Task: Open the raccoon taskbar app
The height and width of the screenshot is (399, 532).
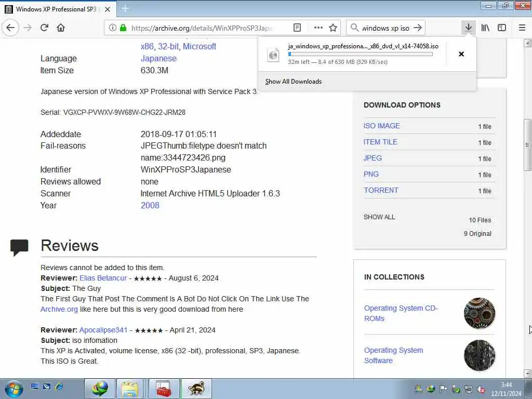Action: click(196, 389)
